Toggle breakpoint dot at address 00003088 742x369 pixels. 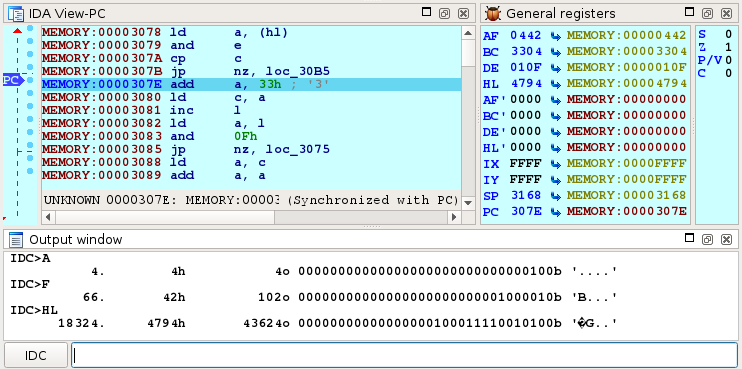[x=30, y=158]
